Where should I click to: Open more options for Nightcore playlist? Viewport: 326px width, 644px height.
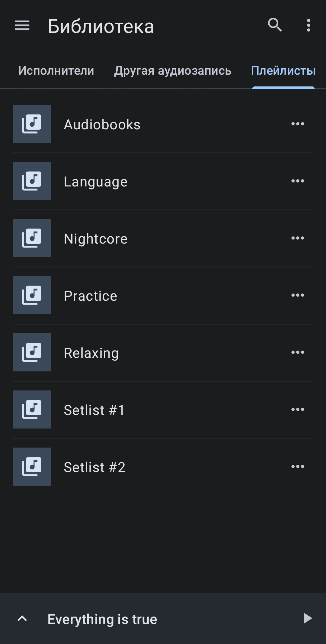[298, 238]
